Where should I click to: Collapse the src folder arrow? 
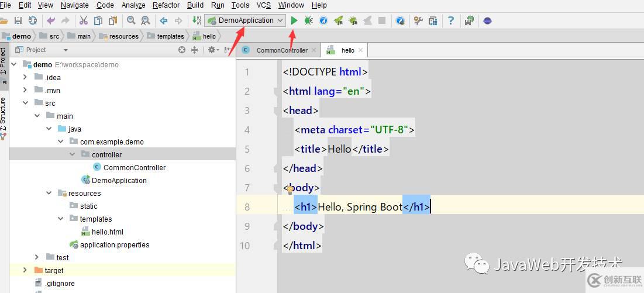pyautogui.click(x=25, y=103)
